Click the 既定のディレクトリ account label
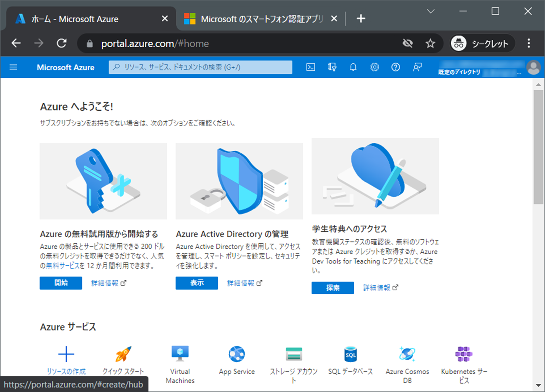This screenshot has height=392, width=545. click(x=459, y=72)
